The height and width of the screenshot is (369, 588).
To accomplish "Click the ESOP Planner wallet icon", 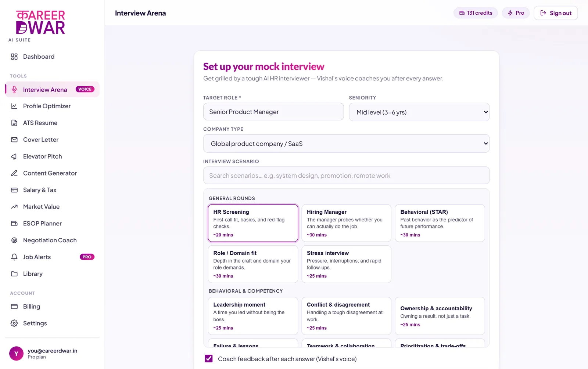I will [14, 224].
